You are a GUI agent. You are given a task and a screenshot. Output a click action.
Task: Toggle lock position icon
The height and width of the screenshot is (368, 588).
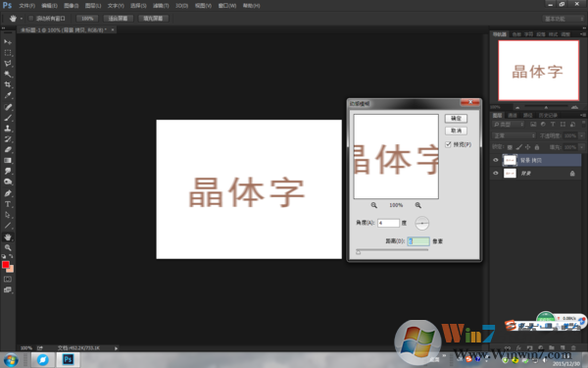[527, 147]
